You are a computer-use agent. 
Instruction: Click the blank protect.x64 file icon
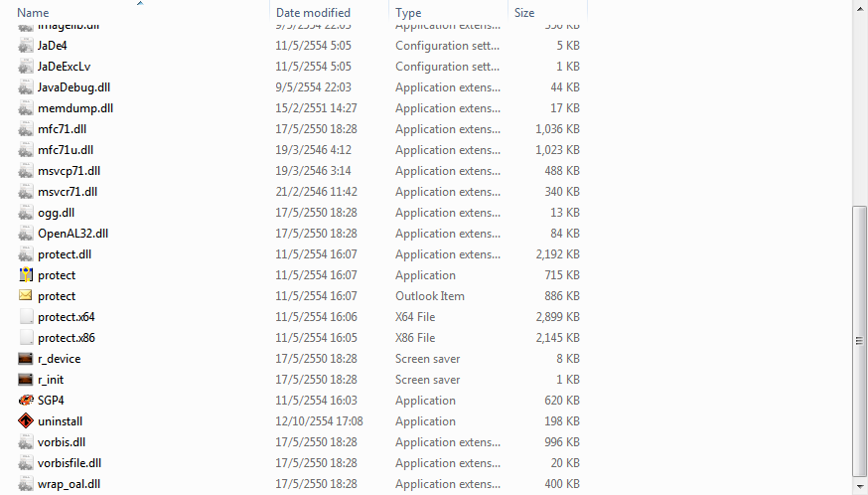click(x=26, y=317)
